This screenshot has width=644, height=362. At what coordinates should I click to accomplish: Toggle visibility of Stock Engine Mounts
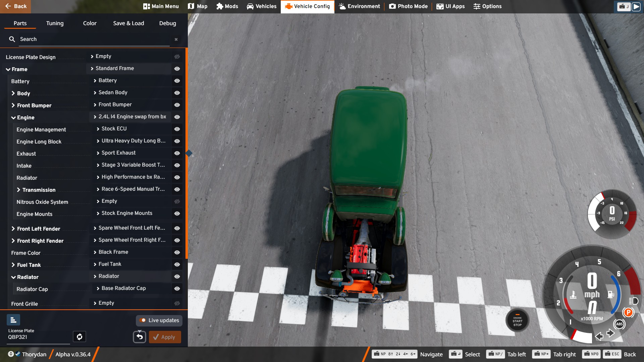pos(177,213)
